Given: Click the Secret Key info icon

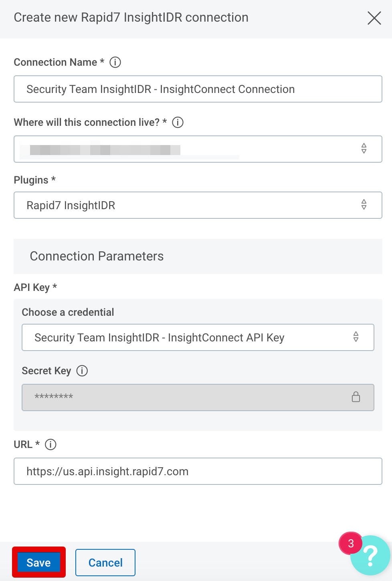Looking at the screenshot, I should click(82, 371).
